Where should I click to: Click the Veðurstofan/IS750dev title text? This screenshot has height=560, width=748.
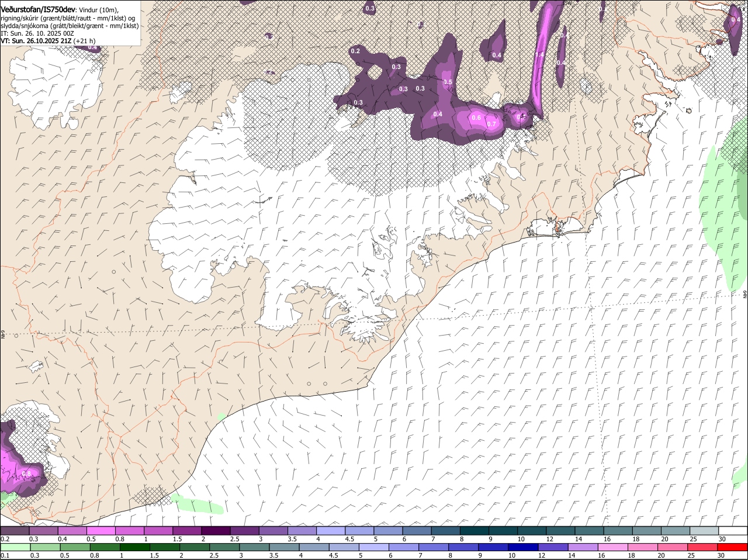pyautogui.click(x=38, y=9)
